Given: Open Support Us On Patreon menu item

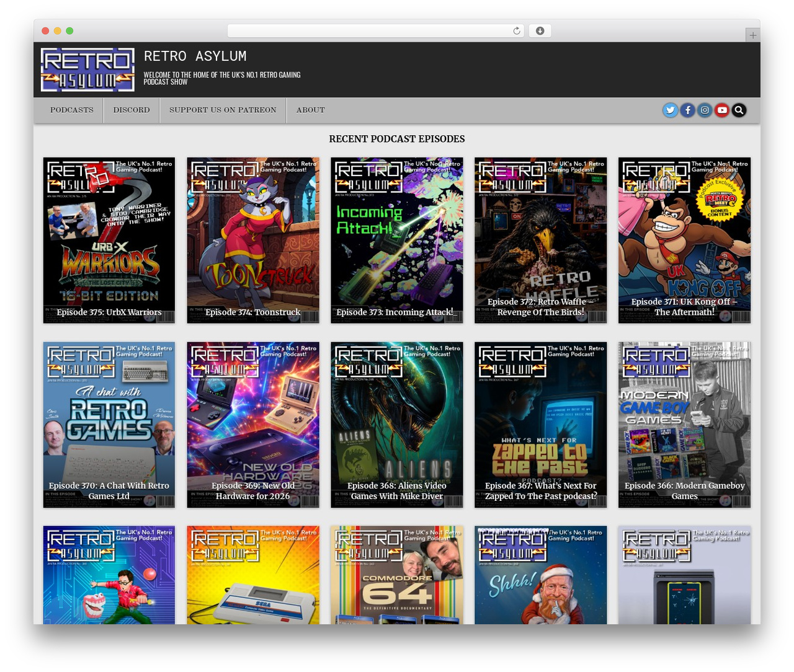Looking at the screenshot, I should 223,110.
